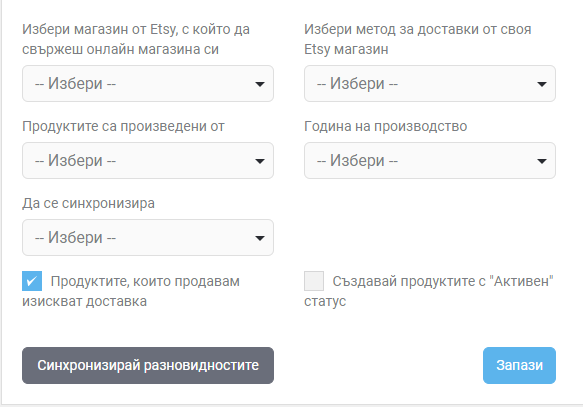Click the 'Създавай продуктите с Активен статус' label text
Screen dimensions: 583x407
pyautogui.click(x=429, y=291)
